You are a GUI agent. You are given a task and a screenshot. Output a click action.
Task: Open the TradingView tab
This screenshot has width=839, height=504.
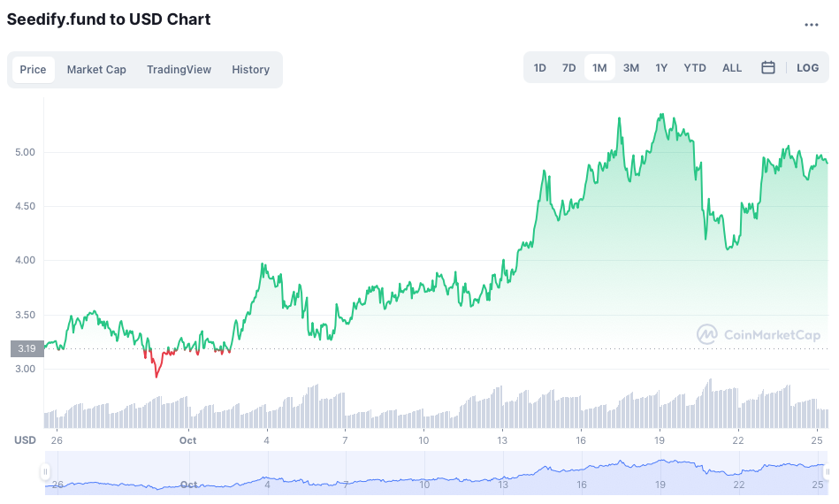pyautogui.click(x=179, y=70)
